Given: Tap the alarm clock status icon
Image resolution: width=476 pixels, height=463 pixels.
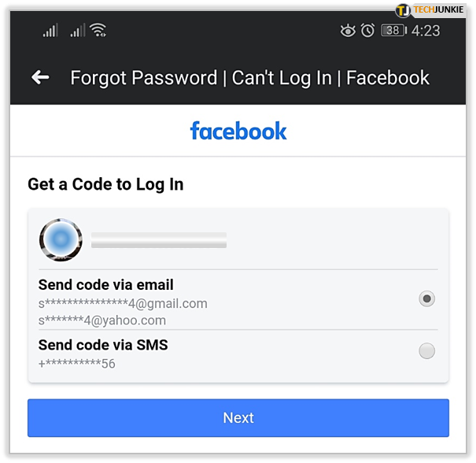Looking at the screenshot, I should [x=367, y=31].
